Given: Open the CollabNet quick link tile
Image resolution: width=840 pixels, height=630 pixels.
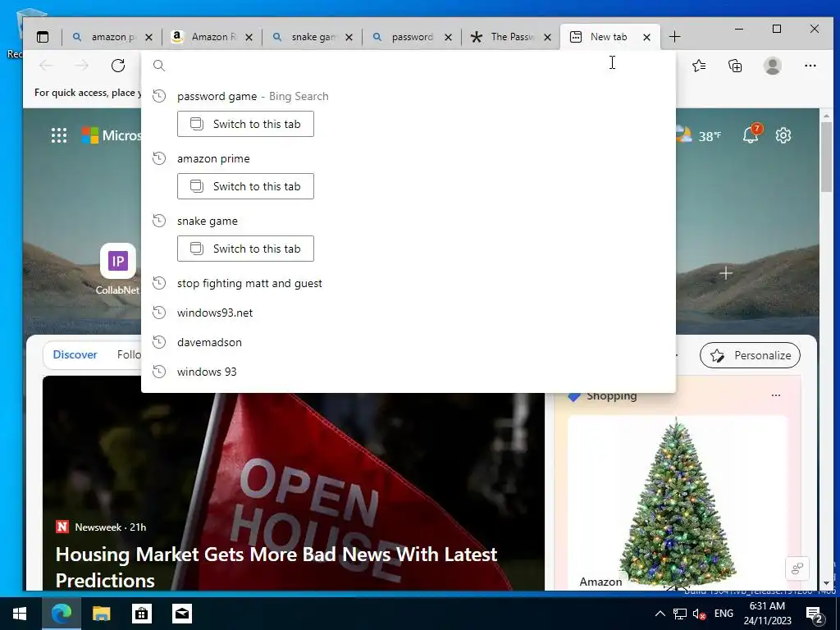Looking at the screenshot, I should (x=118, y=269).
